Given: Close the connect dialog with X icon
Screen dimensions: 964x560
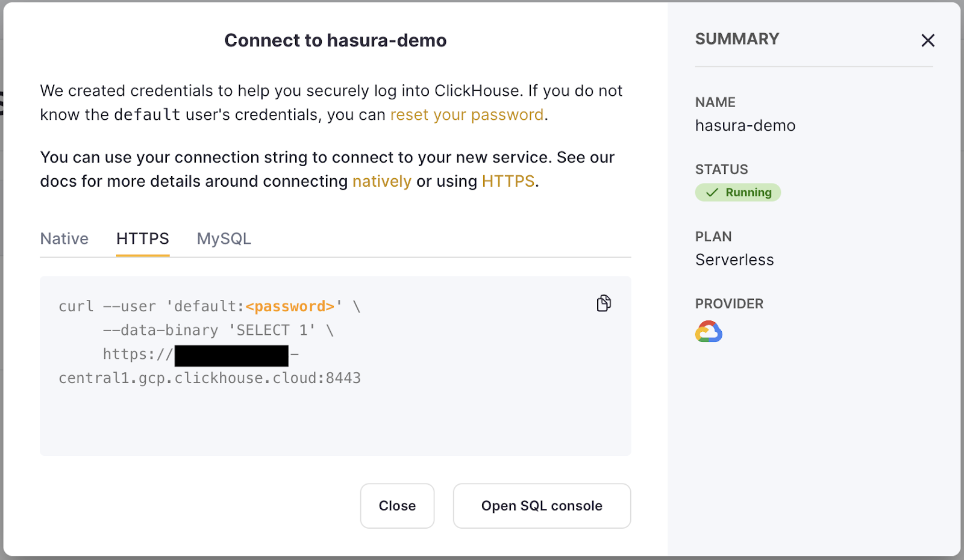Looking at the screenshot, I should tap(928, 40).
